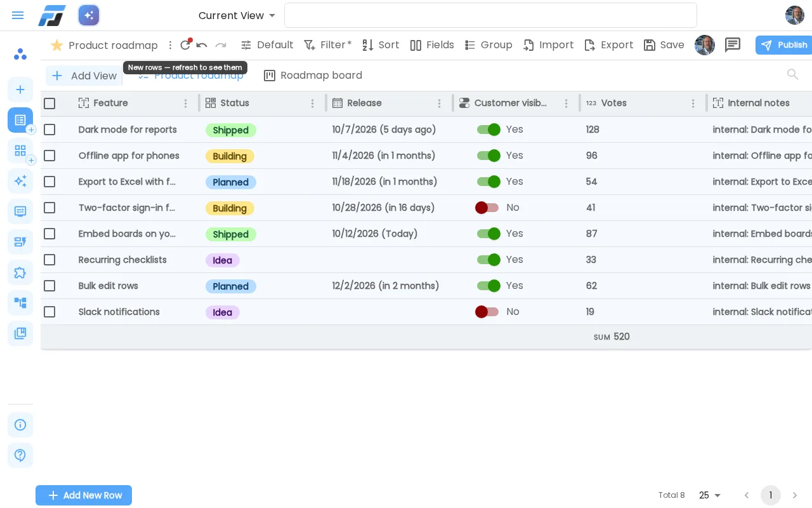Select the table sheet icon in sidebar
The width and height of the screenshot is (812, 508).
click(20, 120)
